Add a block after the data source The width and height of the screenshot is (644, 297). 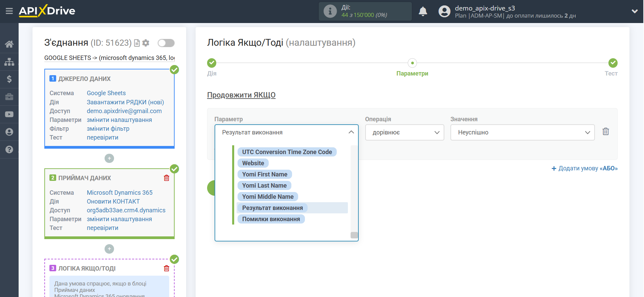coord(109,158)
